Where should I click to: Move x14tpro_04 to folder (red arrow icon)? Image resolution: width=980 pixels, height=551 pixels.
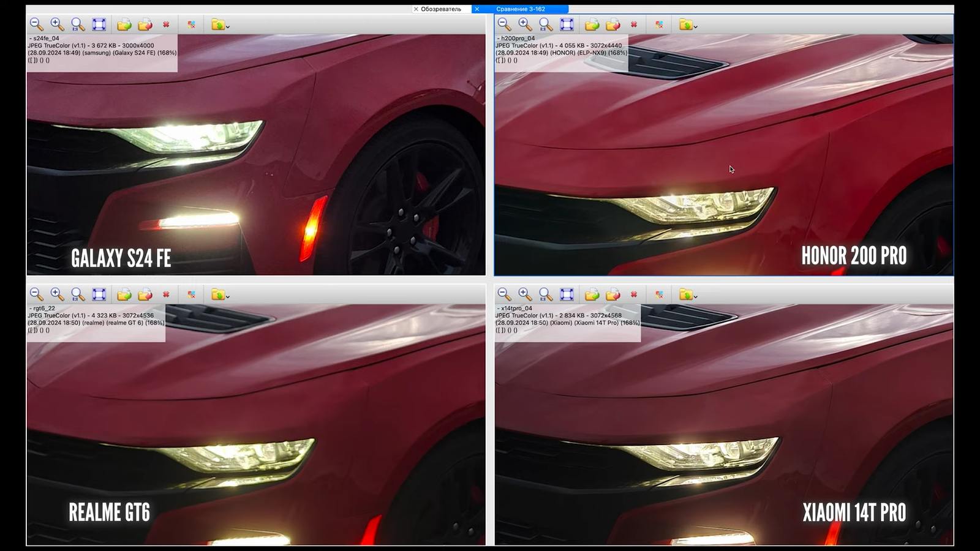(613, 294)
